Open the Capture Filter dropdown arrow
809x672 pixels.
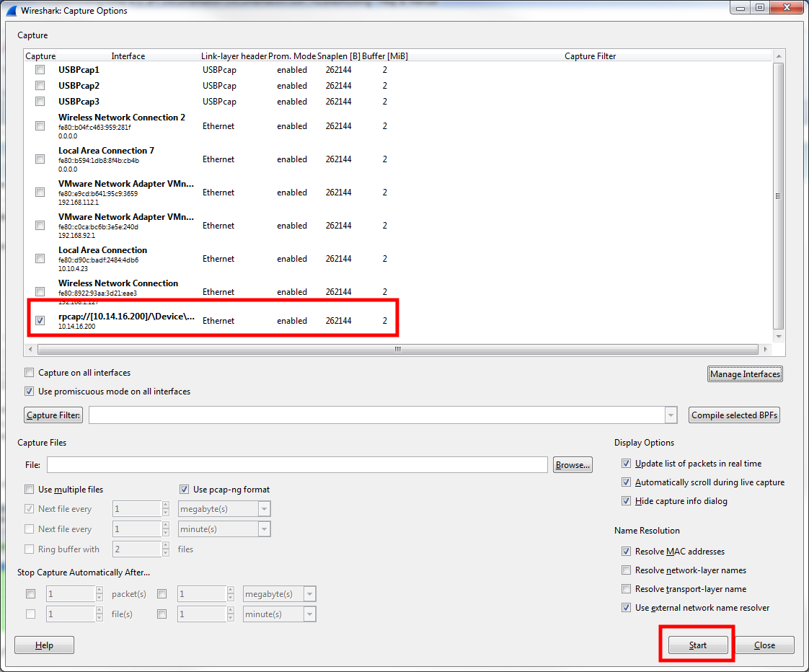[671, 415]
